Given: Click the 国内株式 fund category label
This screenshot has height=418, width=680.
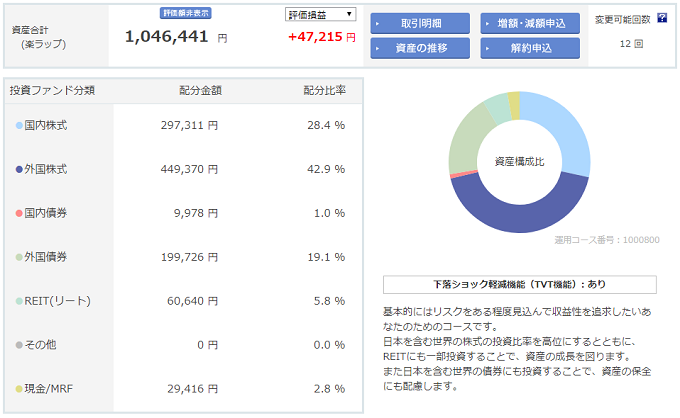Looking at the screenshot, I should (46, 126).
